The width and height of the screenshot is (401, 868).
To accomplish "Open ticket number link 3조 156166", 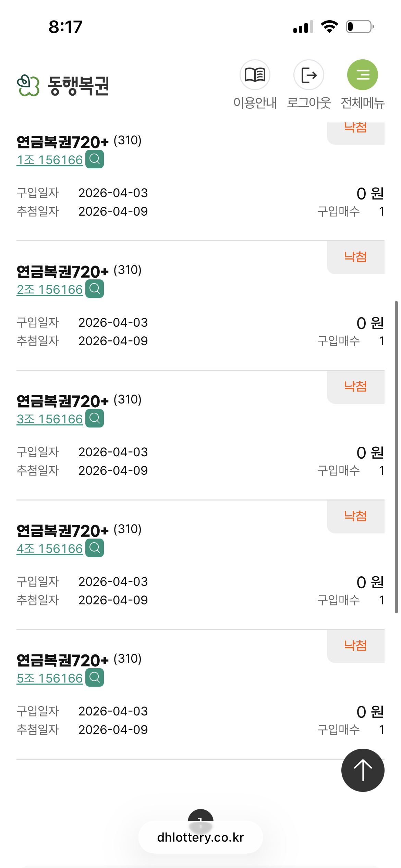I will (x=50, y=419).
